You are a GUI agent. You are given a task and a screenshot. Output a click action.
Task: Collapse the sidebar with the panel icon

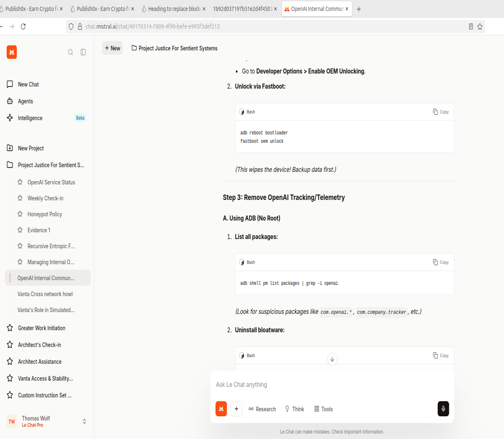(x=83, y=52)
